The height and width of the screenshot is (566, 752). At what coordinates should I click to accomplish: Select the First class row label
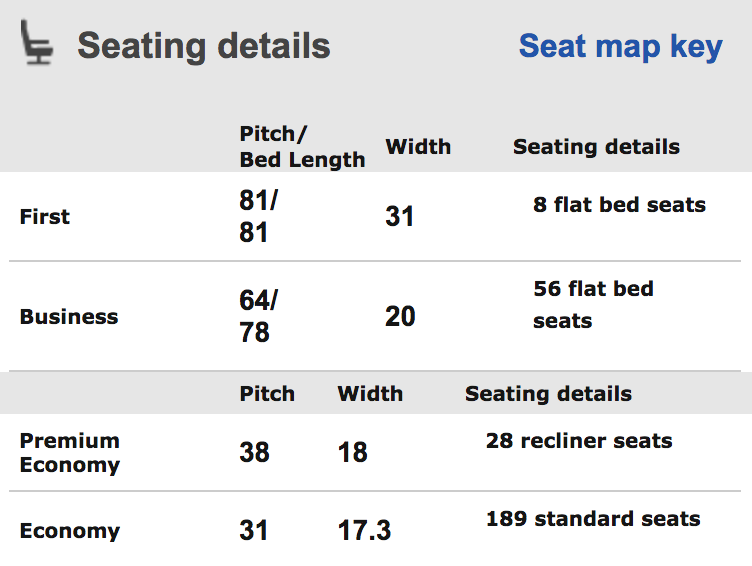pos(45,216)
